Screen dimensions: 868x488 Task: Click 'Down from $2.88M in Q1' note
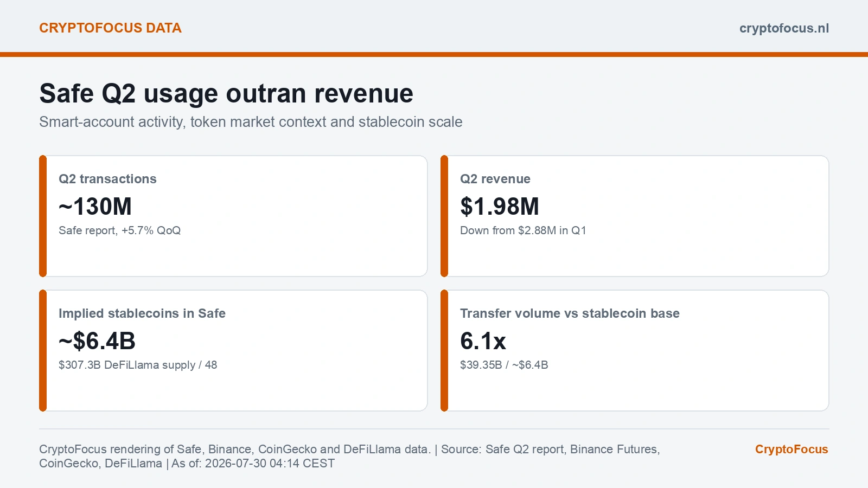click(x=523, y=230)
